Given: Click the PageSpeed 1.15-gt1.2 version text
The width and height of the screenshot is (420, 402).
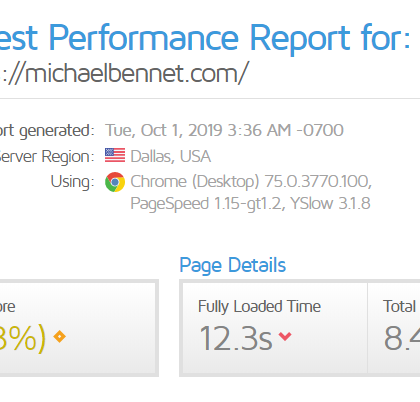Looking at the screenshot, I should coord(206,203).
